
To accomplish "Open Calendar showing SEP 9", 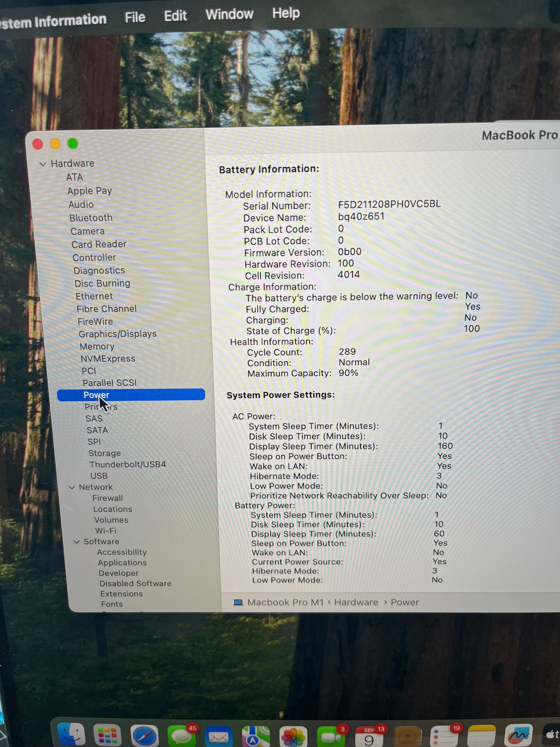I will (x=369, y=736).
